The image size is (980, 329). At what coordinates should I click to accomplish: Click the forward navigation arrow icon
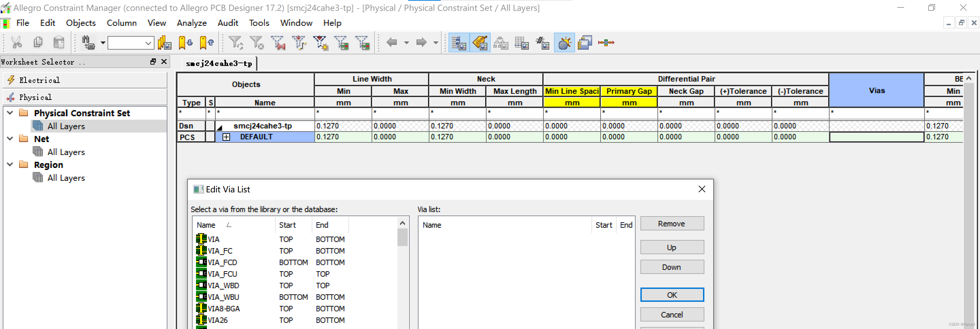pyautogui.click(x=421, y=42)
